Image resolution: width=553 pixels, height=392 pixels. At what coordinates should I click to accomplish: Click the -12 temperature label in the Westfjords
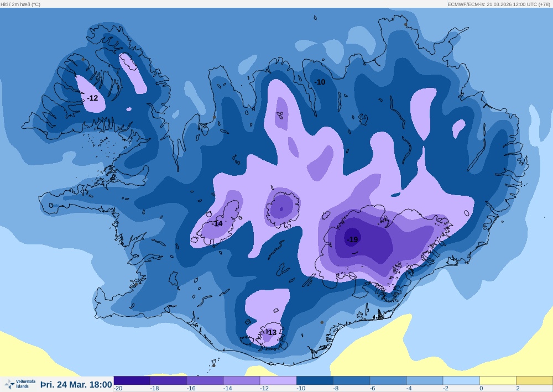92,98
